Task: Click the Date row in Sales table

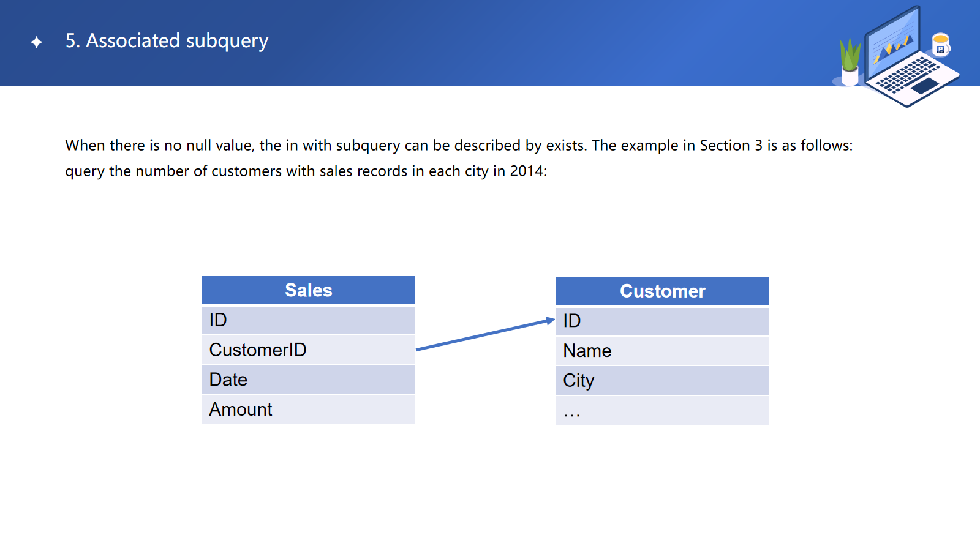Action: 309,380
